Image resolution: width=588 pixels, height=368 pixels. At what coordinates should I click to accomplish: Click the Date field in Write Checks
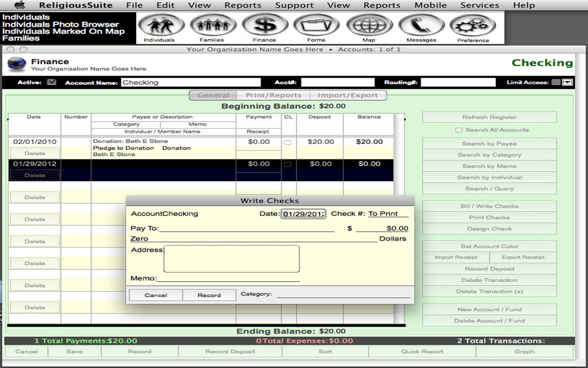click(x=304, y=214)
